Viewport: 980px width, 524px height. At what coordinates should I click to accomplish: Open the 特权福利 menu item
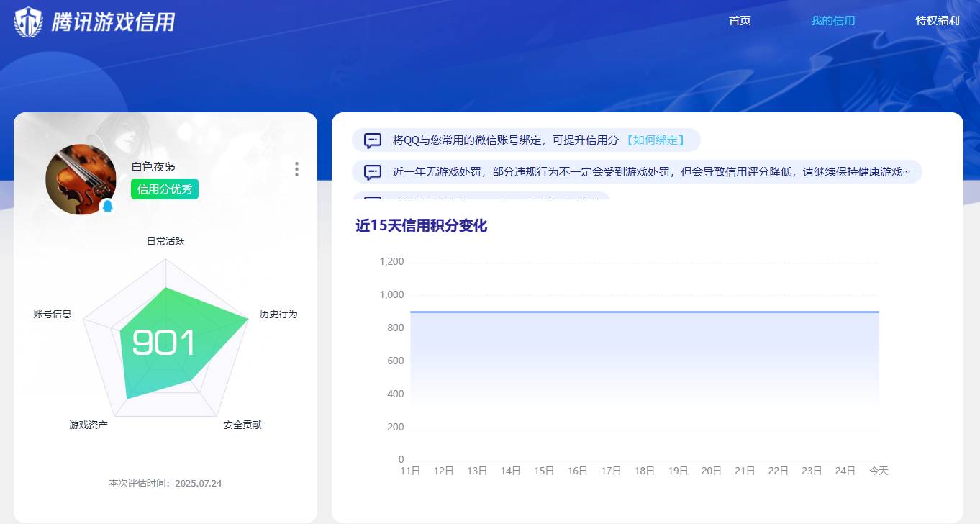(x=937, y=21)
